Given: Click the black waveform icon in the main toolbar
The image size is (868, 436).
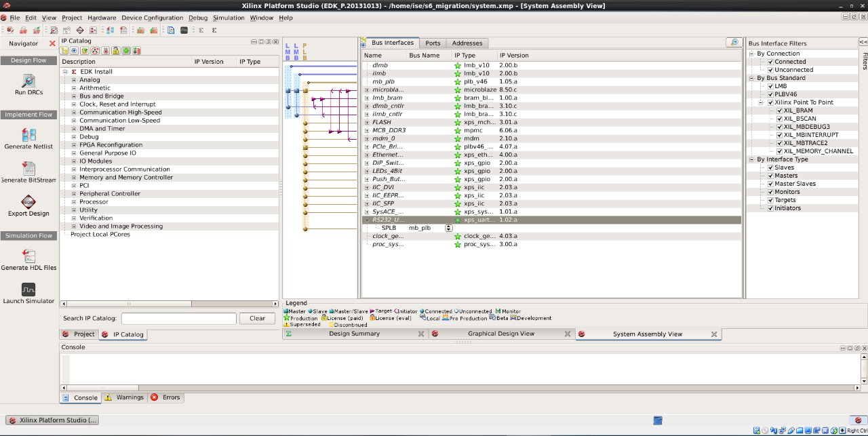Looking at the screenshot, I should (x=184, y=30).
